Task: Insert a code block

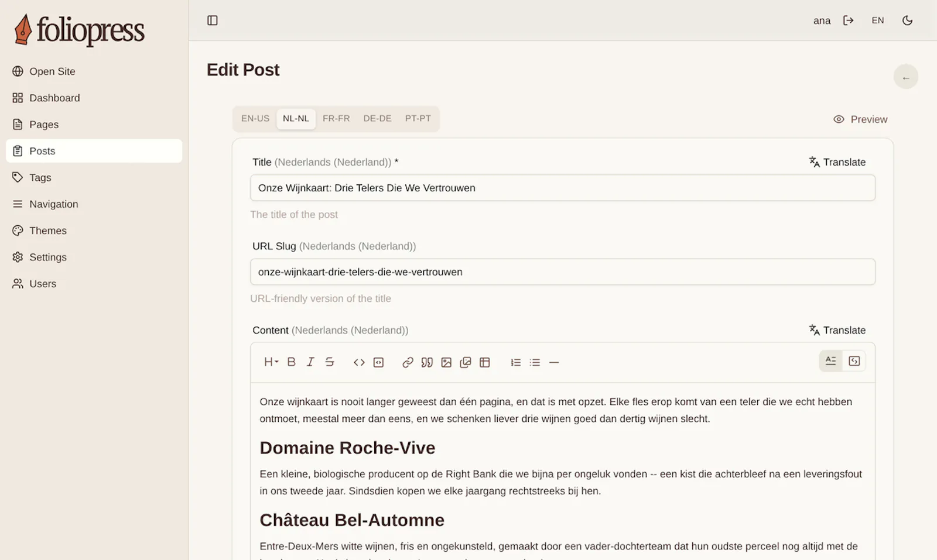Action: (x=379, y=362)
